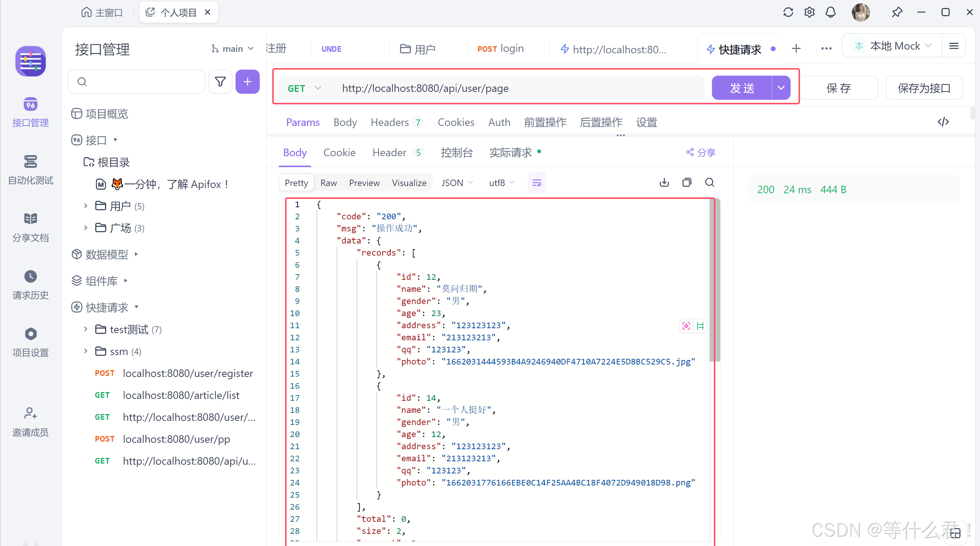The image size is (980, 546).
Task: Download the response body
Action: [664, 183]
